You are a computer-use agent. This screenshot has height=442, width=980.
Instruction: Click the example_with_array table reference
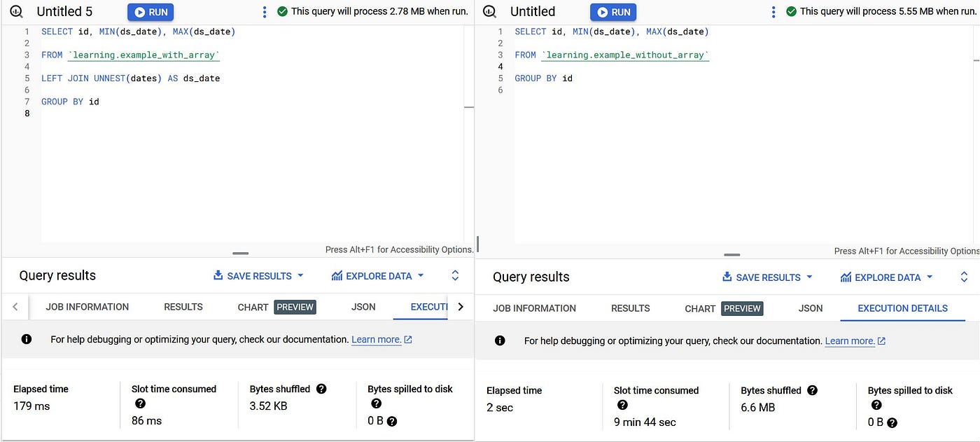click(144, 55)
